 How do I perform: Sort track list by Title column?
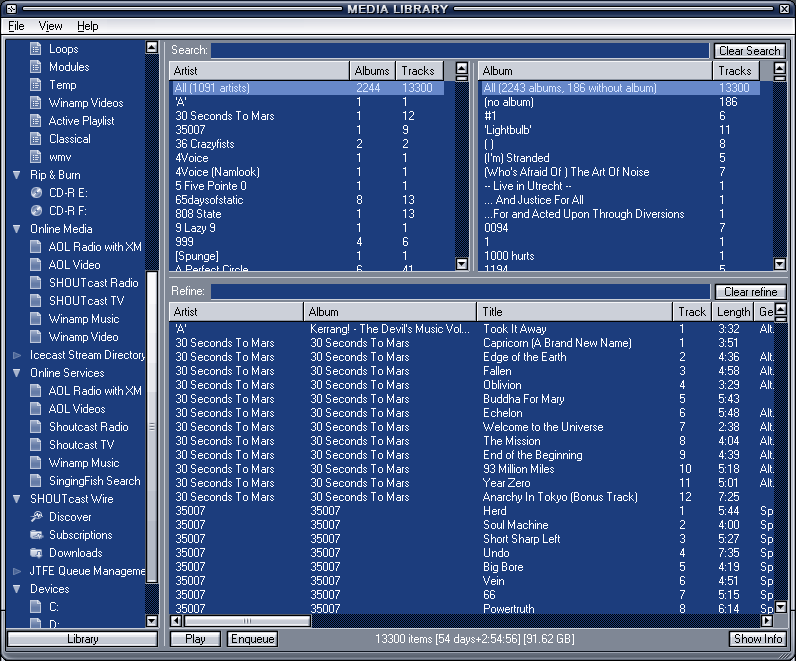tap(574, 312)
